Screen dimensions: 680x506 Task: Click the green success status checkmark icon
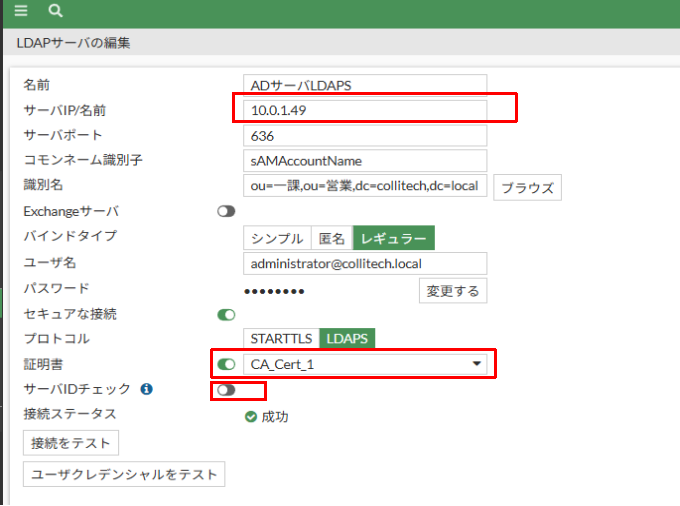click(x=250, y=416)
